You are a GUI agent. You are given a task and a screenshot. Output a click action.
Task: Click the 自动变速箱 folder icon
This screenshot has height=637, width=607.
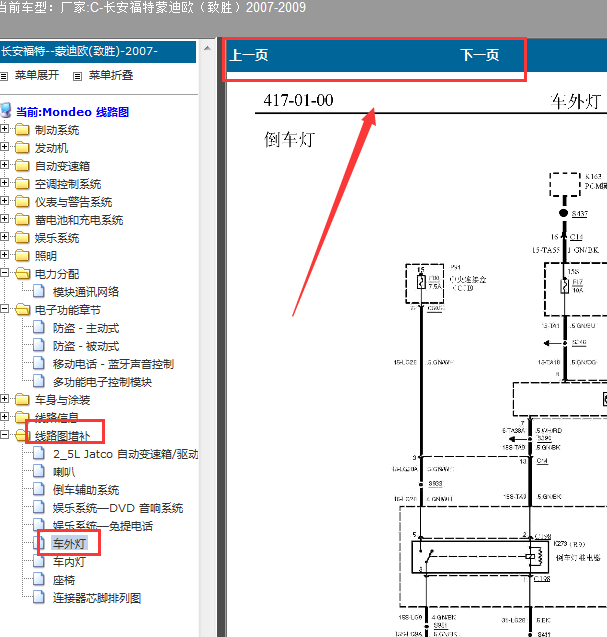22,165
